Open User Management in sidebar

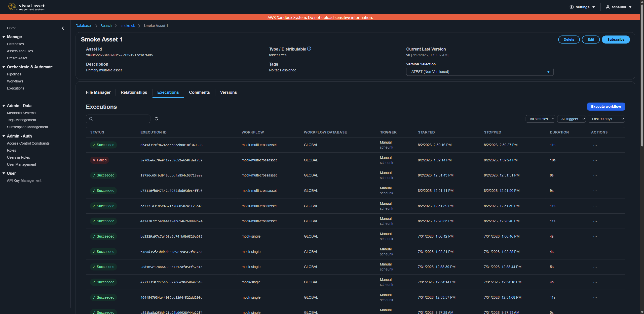[21, 164]
